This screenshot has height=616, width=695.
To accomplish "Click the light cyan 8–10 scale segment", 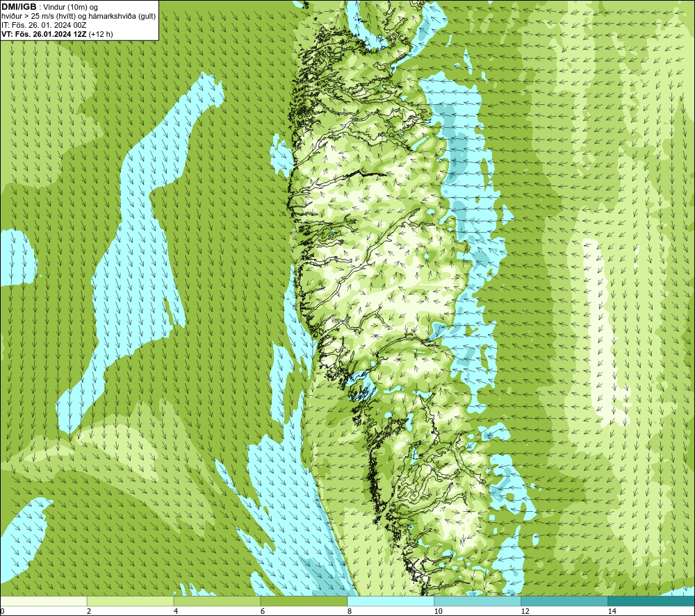I will (391, 601).
